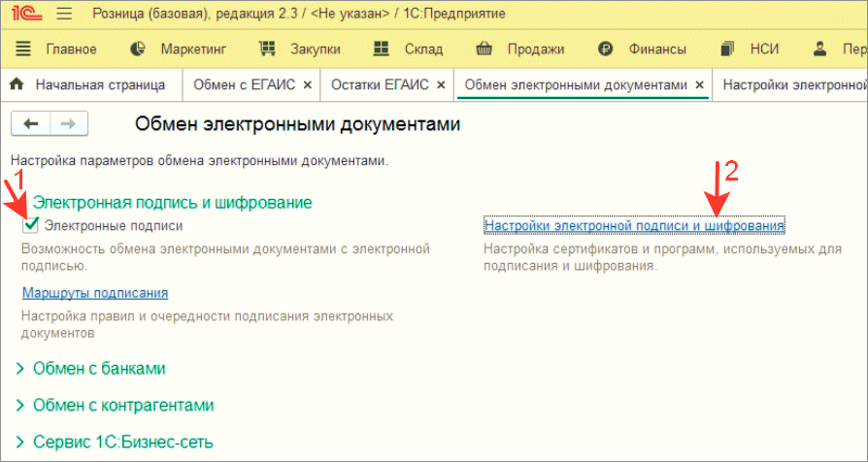Viewport: 868px width, 462px height.
Task: Click the НСИ documents icon
Action: tap(727, 49)
